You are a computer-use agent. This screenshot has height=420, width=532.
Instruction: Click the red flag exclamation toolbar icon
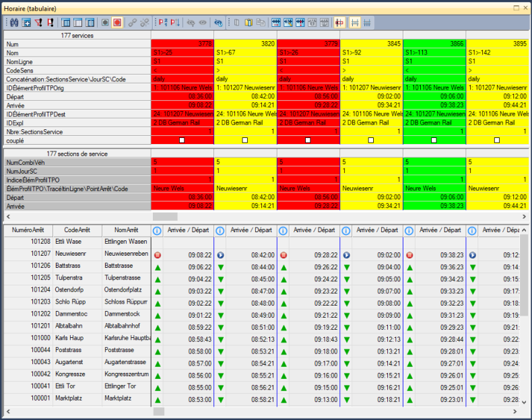(50, 22)
